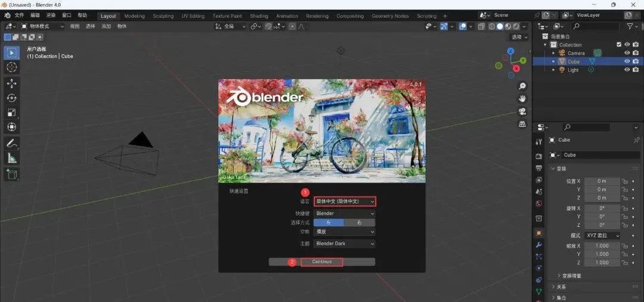Open the Modifiers wrench properties tab

click(x=539, y=245)
